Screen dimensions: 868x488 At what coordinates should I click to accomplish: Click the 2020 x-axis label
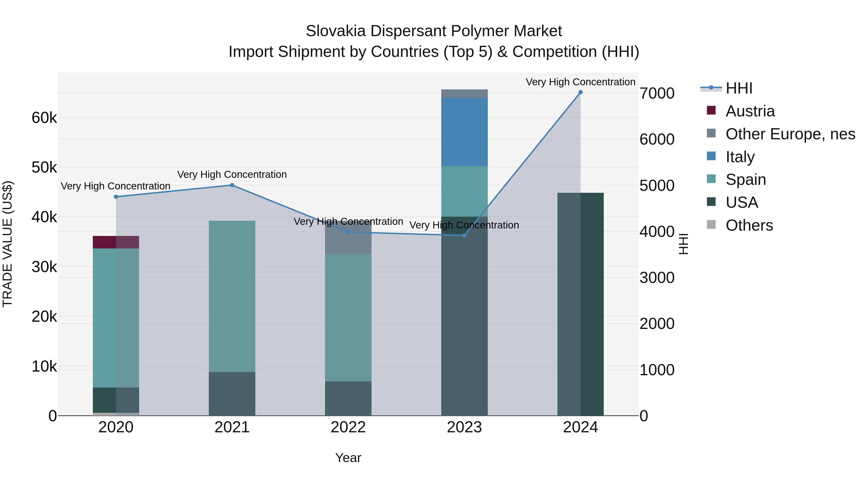pyautogui.click(x=116, y=427)
